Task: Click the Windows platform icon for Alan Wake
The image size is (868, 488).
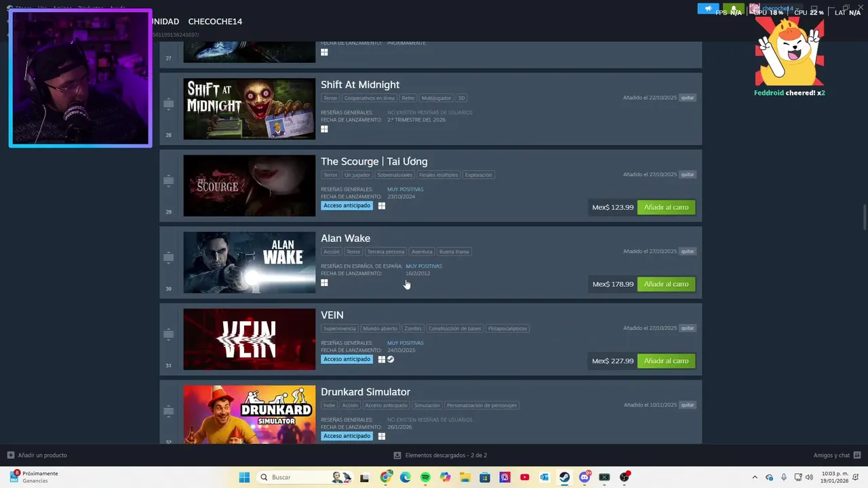Action: coord(324,283)
